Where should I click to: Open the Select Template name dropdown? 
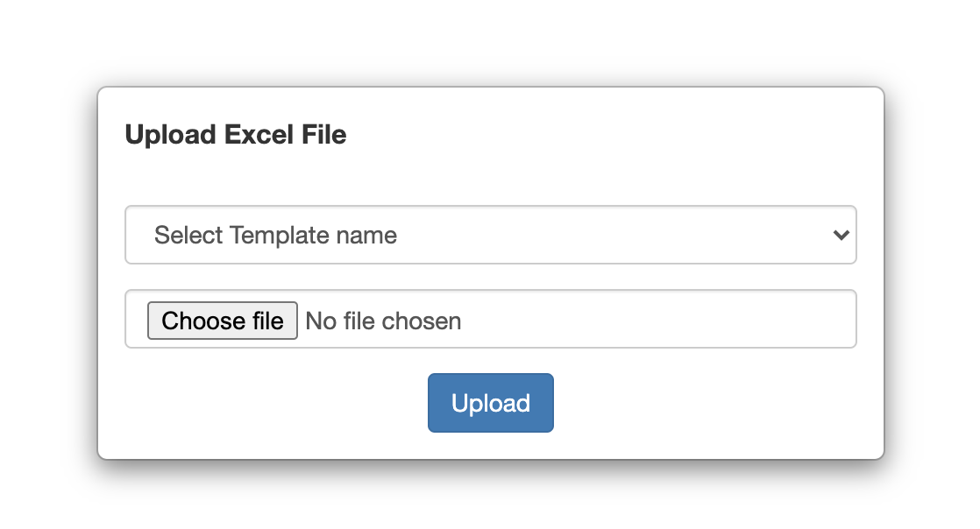[491, 235]
